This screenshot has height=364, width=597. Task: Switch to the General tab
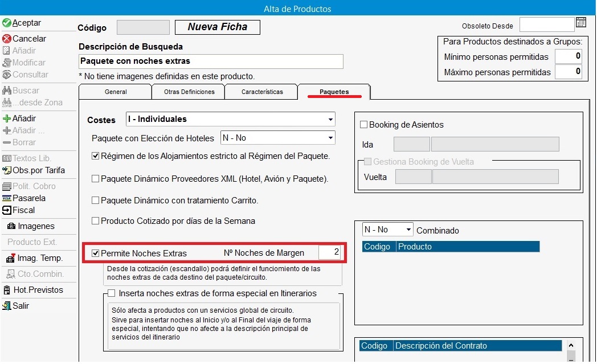116,92
